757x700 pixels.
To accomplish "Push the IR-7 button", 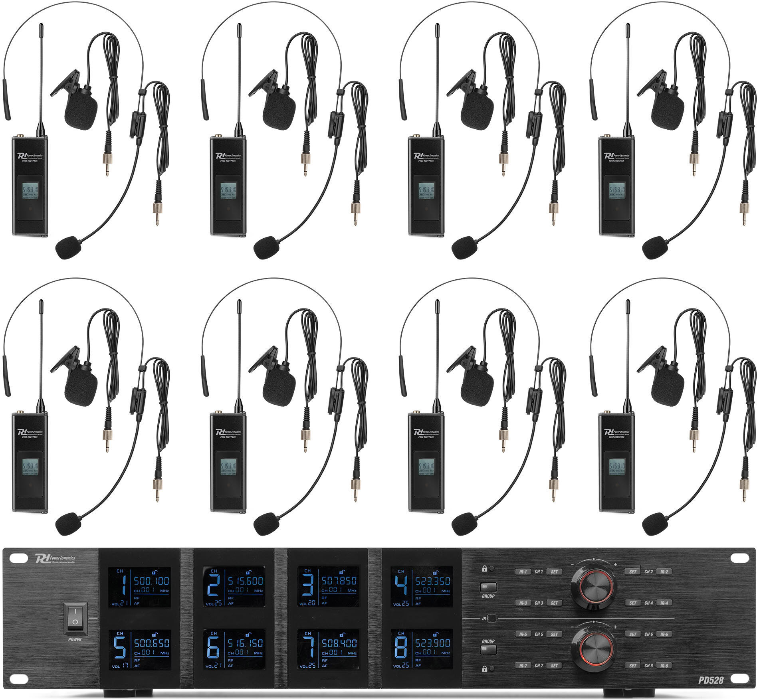I will (523, 666).
